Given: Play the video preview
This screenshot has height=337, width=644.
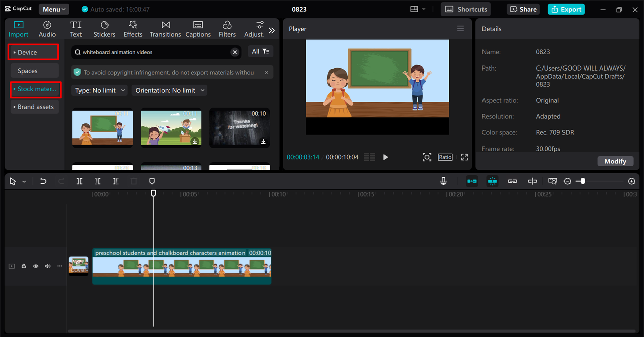Looking at the screenshot, I should tap(385, 157).
